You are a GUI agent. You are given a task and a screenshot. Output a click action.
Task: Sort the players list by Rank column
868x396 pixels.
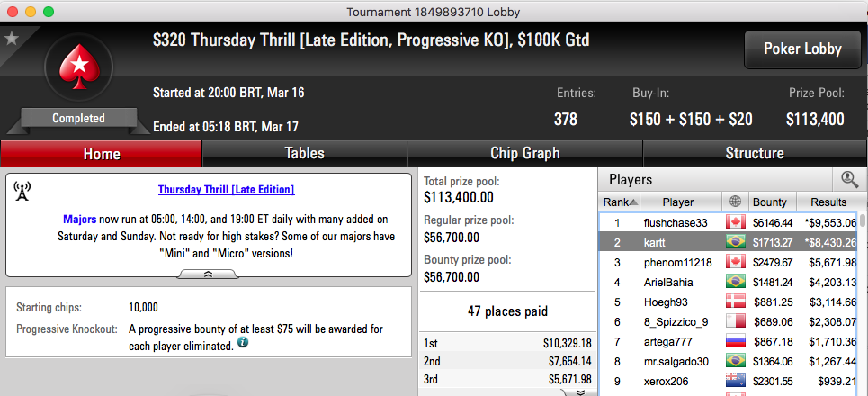click(620, 202)
